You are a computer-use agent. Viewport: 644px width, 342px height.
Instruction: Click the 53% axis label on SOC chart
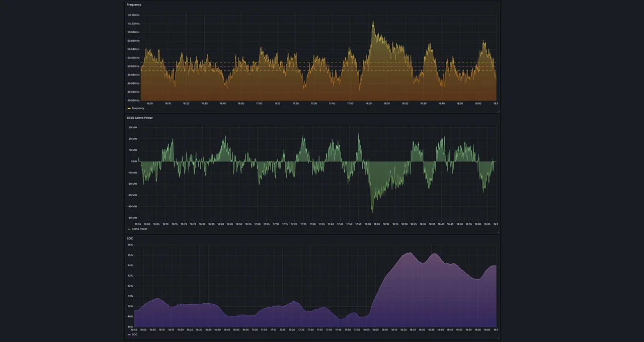[x=130, y=276]
